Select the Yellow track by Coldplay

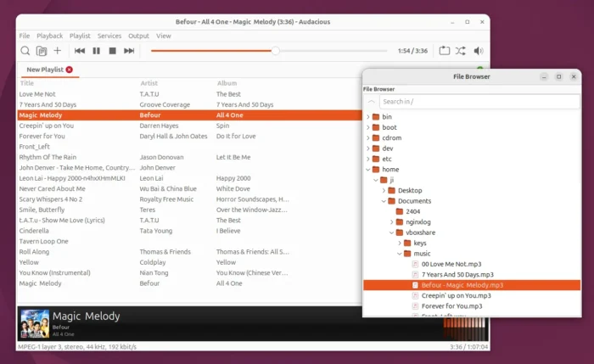pos(189,262)
